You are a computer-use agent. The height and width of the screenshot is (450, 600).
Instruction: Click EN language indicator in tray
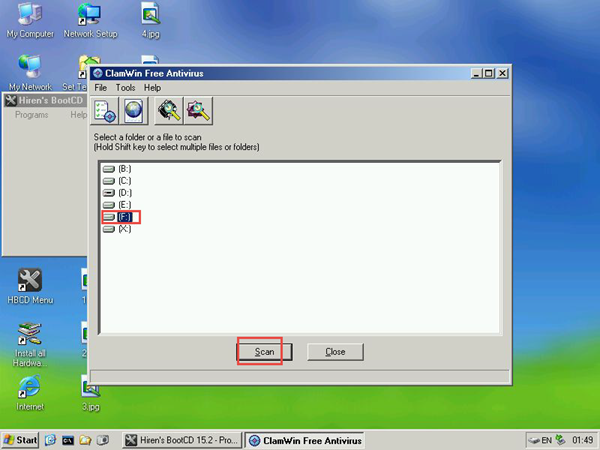(x=546, y=440)
